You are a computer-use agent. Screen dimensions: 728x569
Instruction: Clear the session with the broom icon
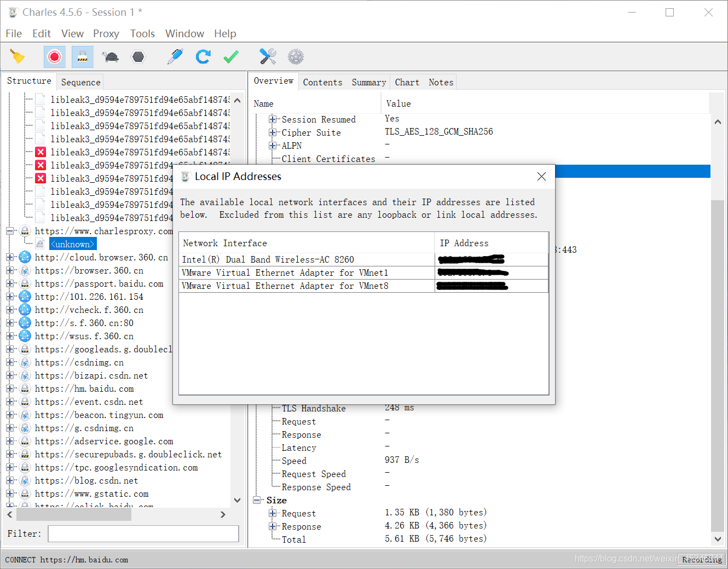click(18, 56)
